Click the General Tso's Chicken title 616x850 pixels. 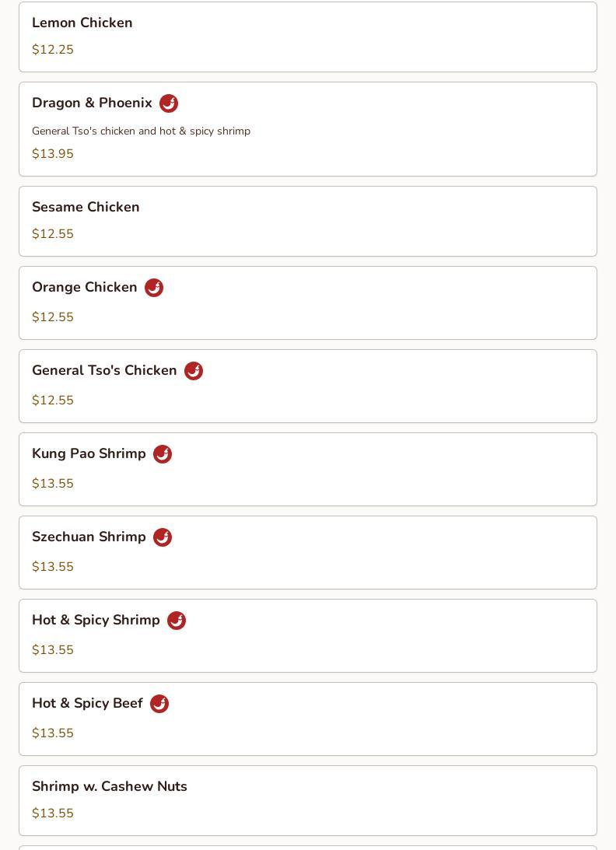click(x=105, y=370)
